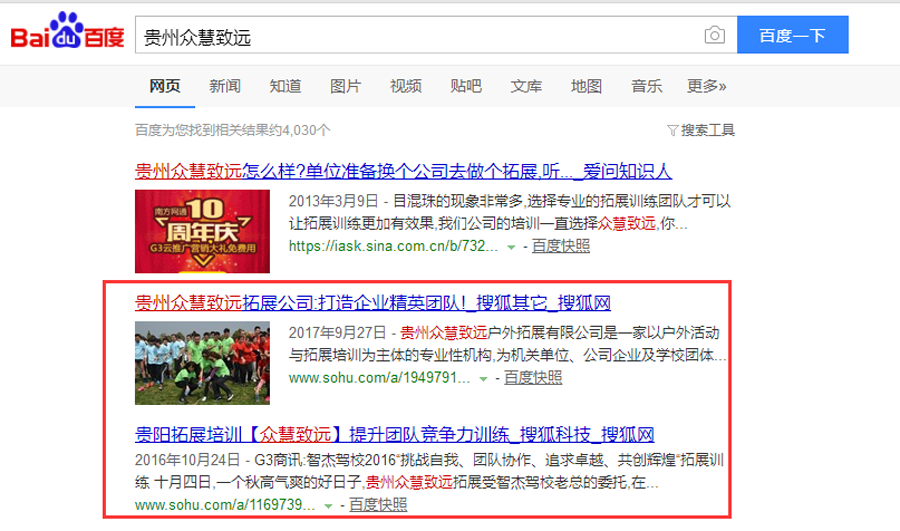Open the 知道 tab
The width and height of the screenshot is (900, 531).
[285, 86]
